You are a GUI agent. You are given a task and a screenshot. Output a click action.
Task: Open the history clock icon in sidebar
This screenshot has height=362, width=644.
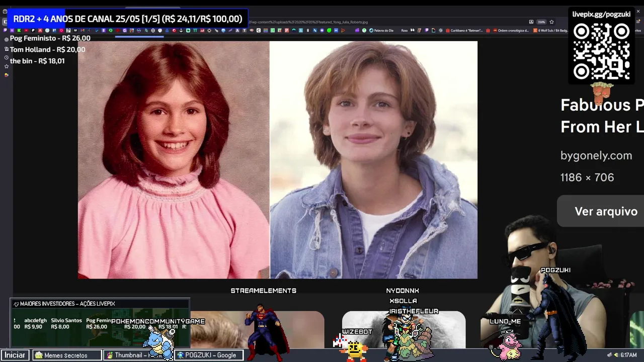pos(6,57)
